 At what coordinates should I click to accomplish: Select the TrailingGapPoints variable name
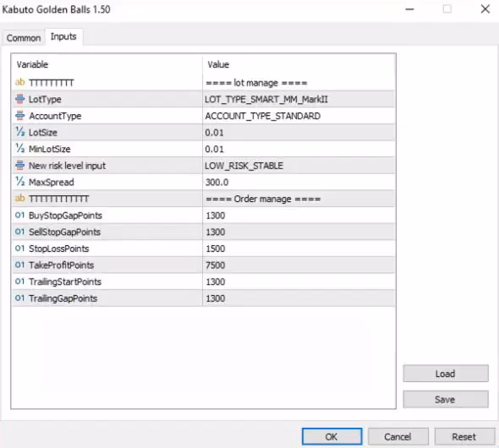tap(63, 298)
